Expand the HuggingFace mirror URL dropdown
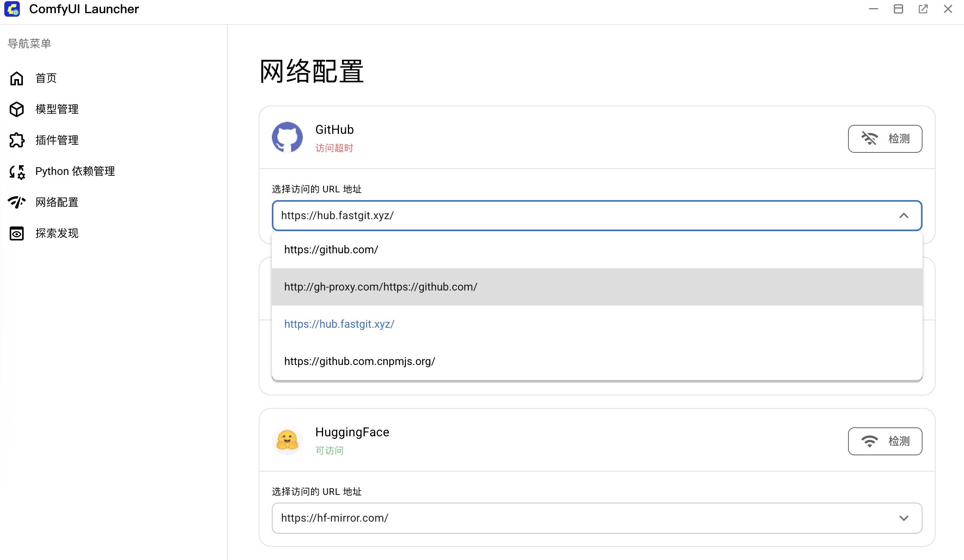This screenshot has height=560, width=964. click(904, 518)
